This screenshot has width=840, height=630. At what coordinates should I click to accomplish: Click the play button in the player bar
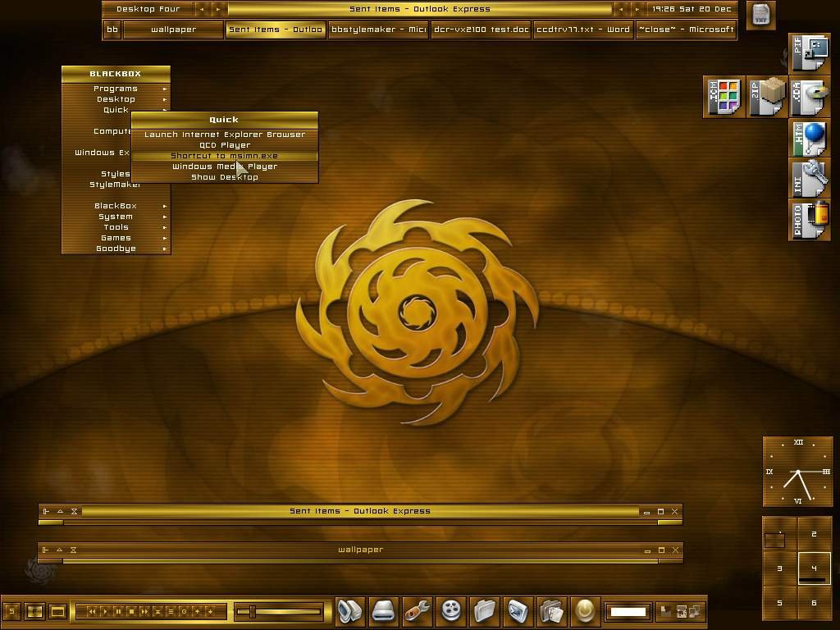pyautogui.click(x=105, y=611)
